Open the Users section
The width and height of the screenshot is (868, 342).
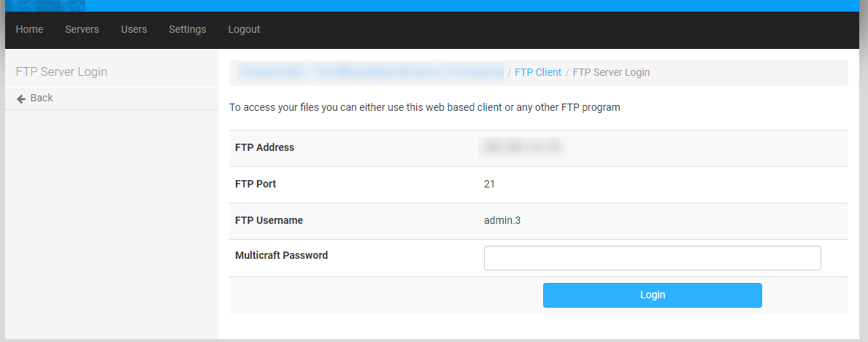(x=134, y=29)
